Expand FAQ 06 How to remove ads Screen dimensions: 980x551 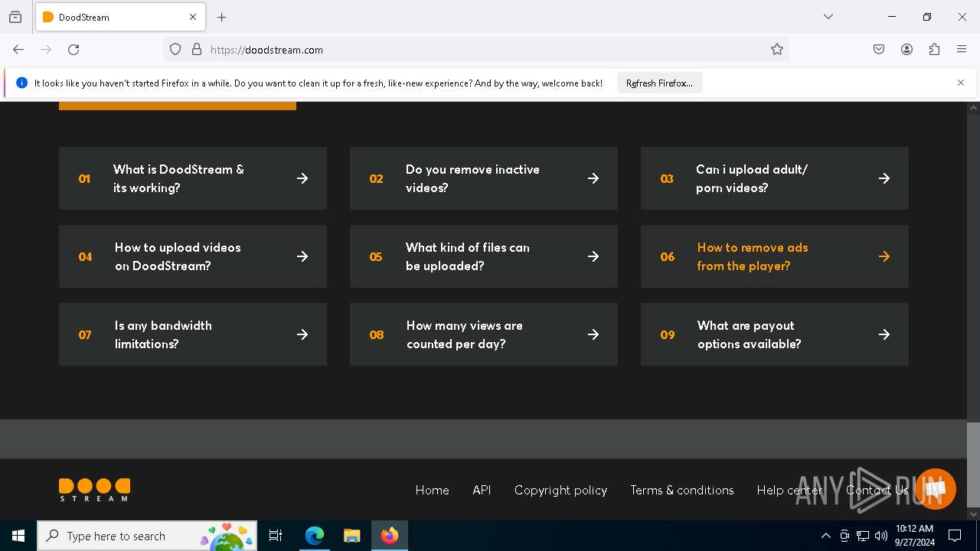click(x=775, y=256)
